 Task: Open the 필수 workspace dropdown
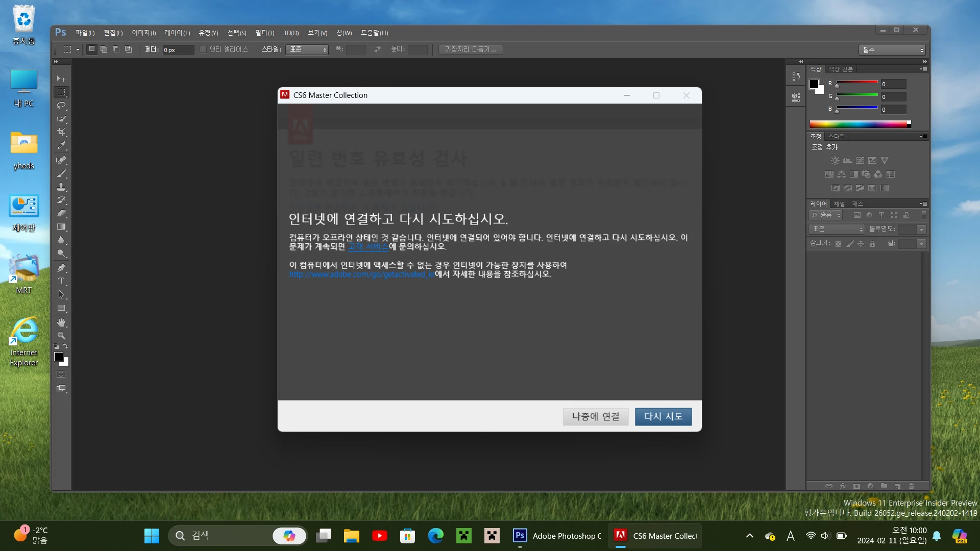(x=892, y=50)
